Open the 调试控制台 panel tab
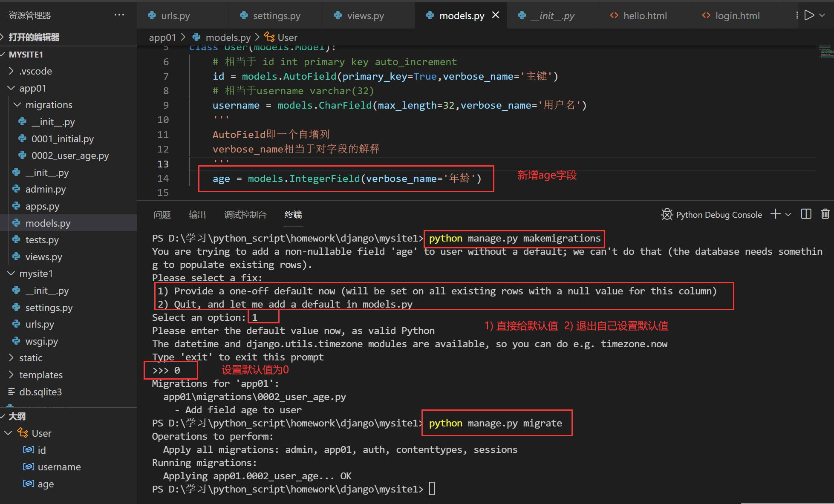 (x=245, y=215)
